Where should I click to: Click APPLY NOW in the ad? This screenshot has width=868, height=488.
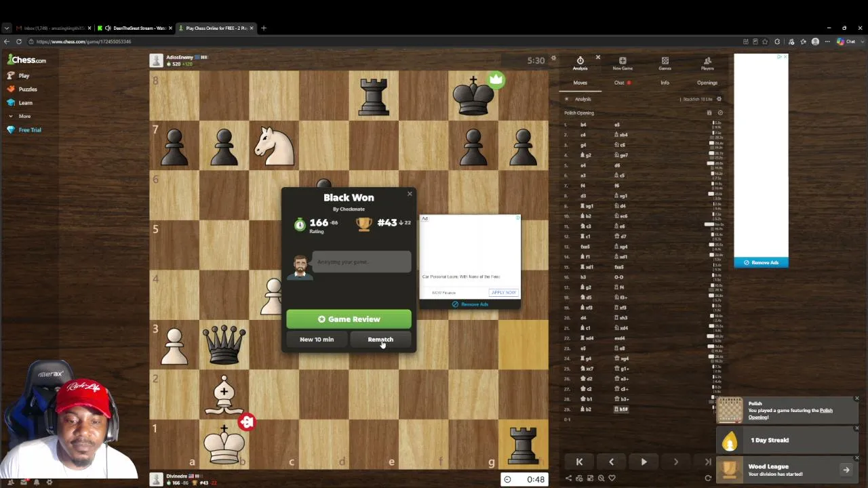pyautogui.click(x=503, y=292)
